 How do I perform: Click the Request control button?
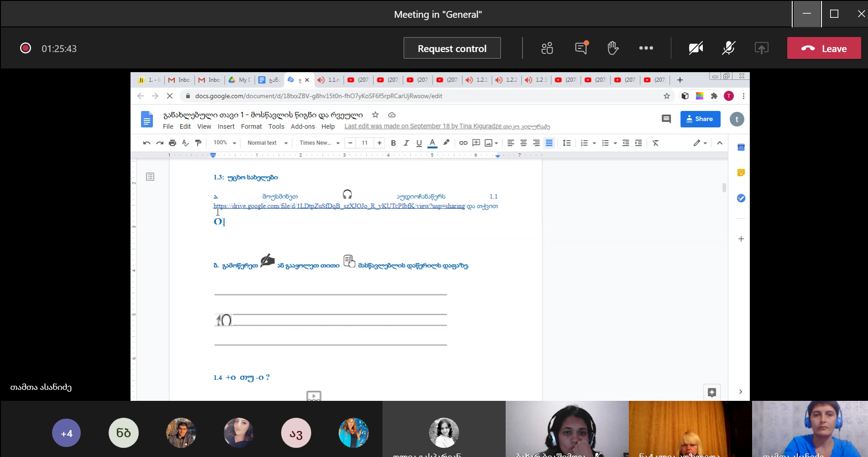(452, 48)
